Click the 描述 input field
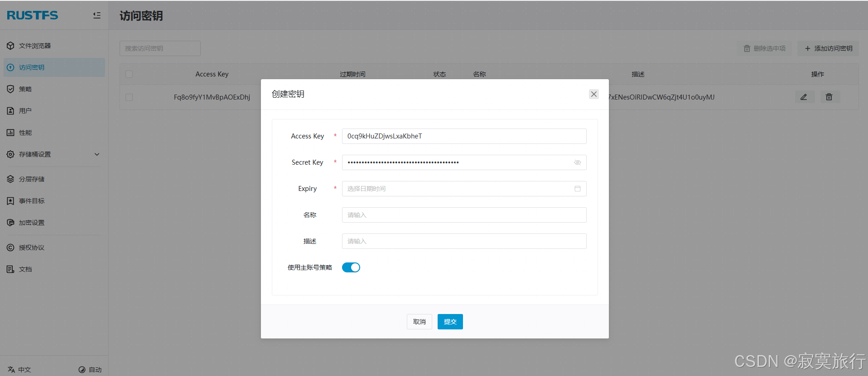Image resolution: width=868 pixels, height=376 pixels. click(464, 241)
